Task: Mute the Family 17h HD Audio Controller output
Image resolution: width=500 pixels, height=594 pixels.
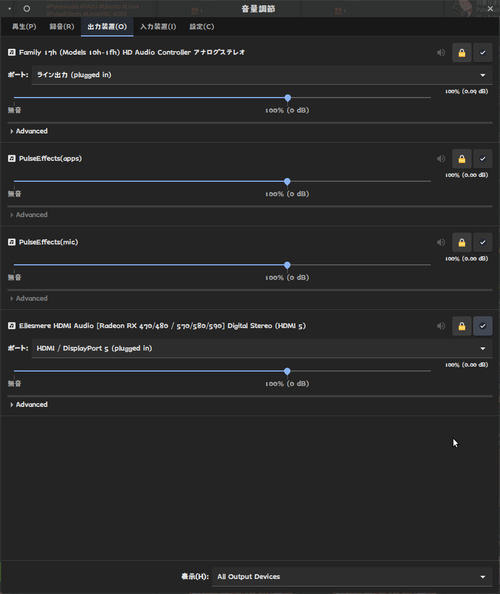Action: [441, 53]
